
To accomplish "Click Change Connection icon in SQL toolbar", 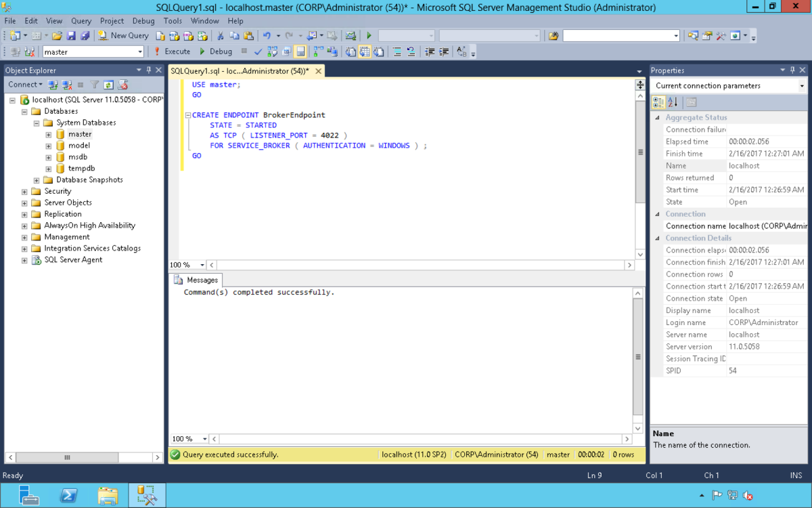I will tap(29, 51).
